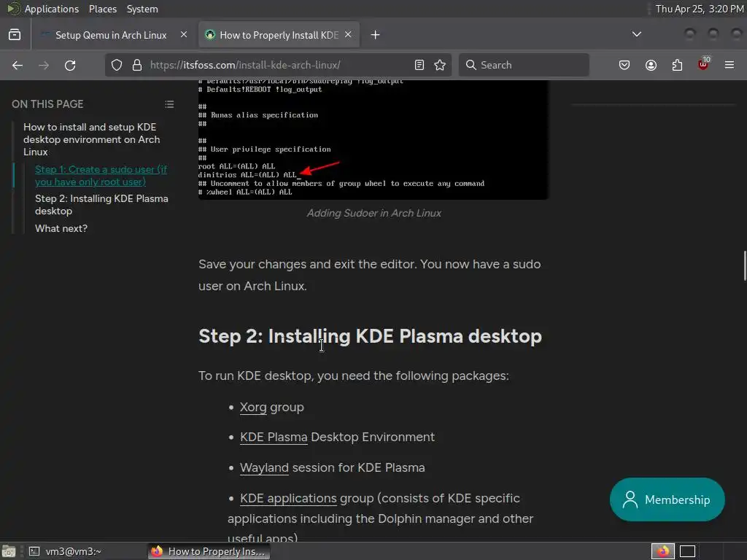Click Step 2 Installing KDE Plasma heading
The height and width of the screenshot is (560, 747).
click(x=370, y=336)
